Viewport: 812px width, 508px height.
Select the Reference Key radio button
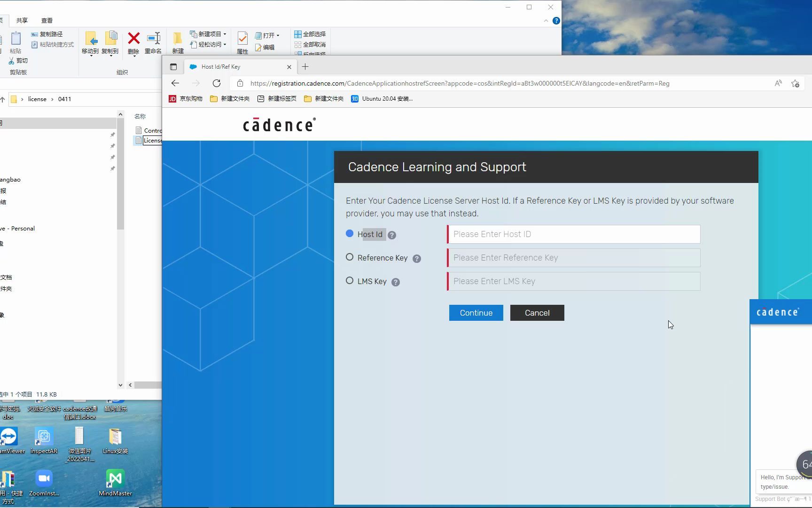350,257
